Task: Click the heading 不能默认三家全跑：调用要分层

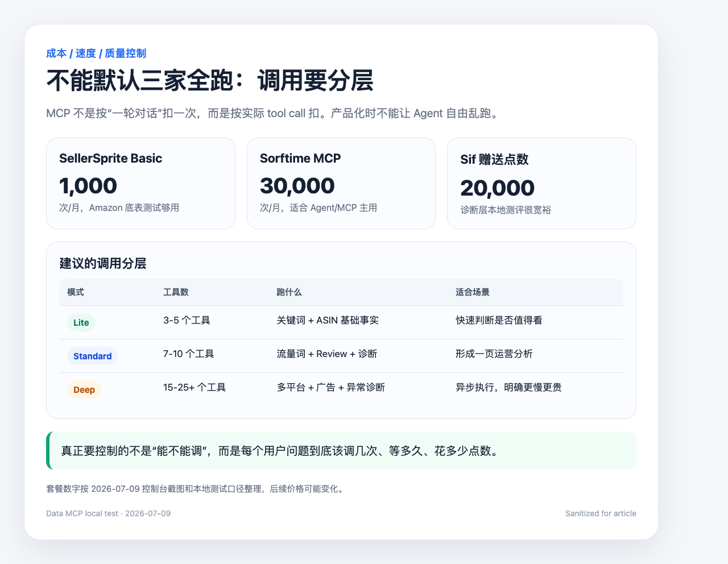Action: (210, 81)
